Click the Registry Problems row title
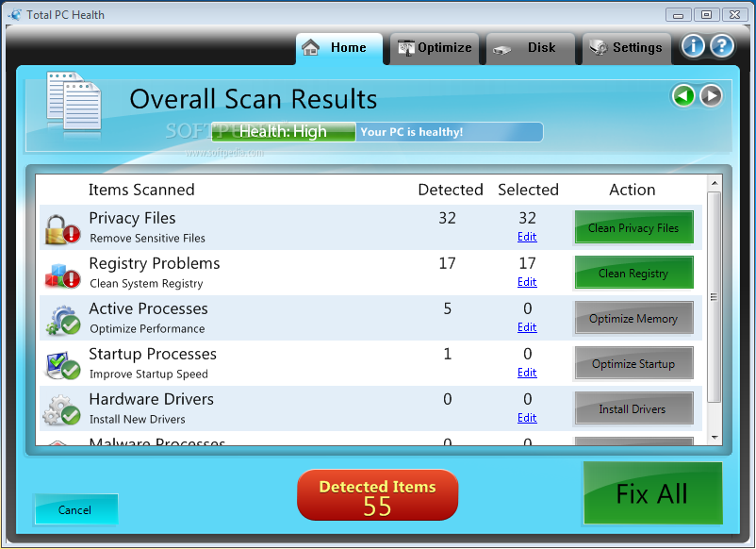The height and width of the screenshot is (549, 756). tap(155, 263)
